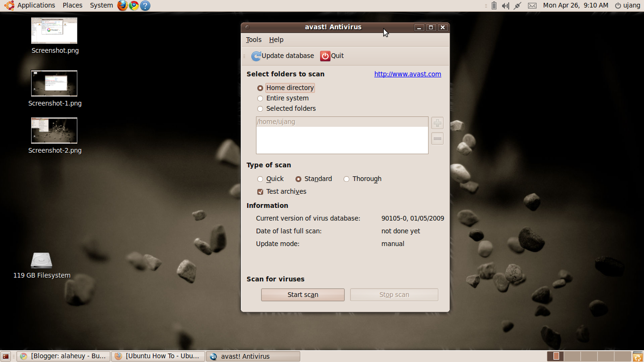
Task: Uncheck the Test archives checkbox
Action: coord(260,191)
